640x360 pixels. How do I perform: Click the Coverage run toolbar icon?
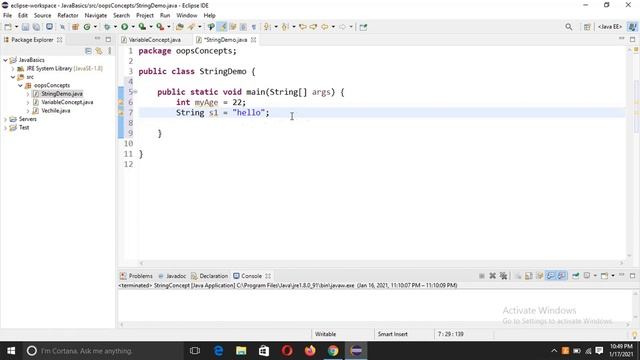coord(142,27)
